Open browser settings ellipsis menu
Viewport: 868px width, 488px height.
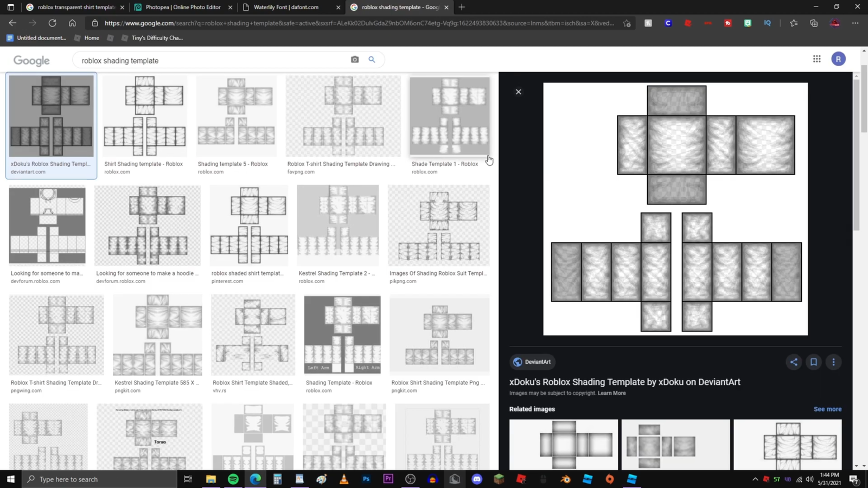(x=855, y=23)
